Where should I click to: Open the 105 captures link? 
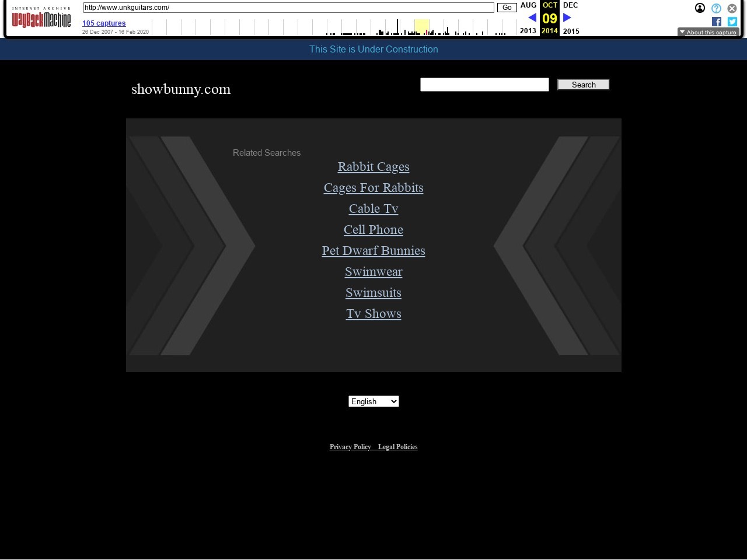(x=104, y=23)
